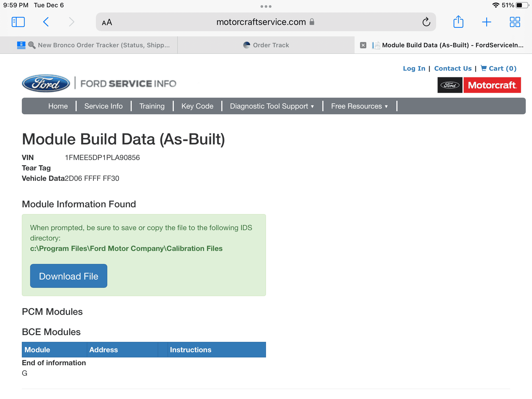Switch to New Bronco Order Tracker tab
Image resolution: width=532 pixels, height=399 pixels.
(89, 45)
